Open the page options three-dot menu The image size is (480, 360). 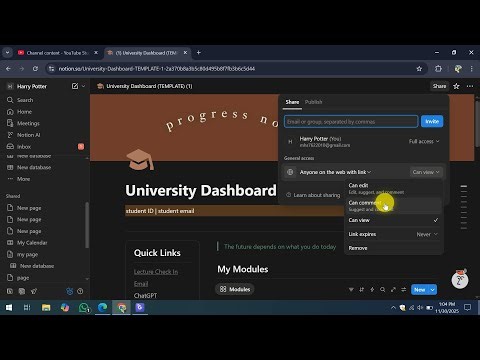470,86
